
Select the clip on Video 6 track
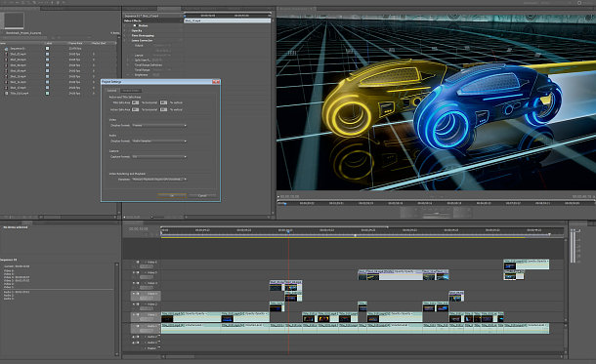(526, 264)
